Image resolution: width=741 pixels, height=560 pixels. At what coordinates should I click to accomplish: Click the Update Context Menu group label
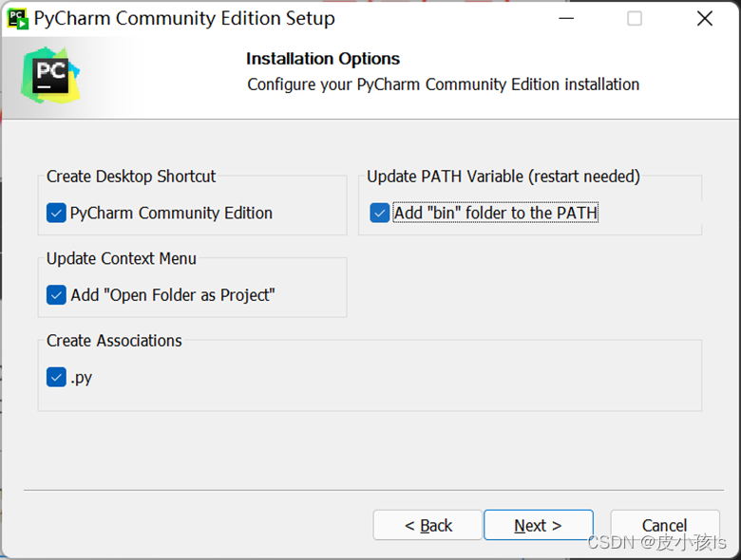click(121, 259)
